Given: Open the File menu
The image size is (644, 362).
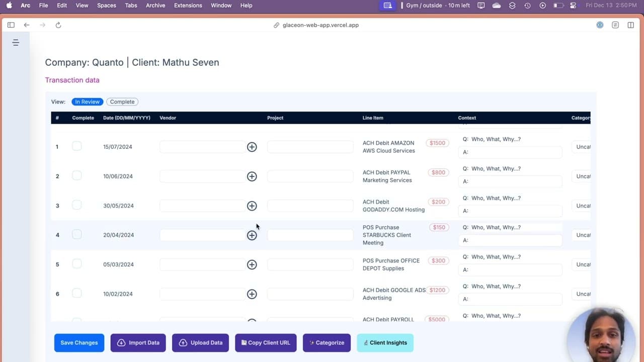Looking at the screenshot, I should (x=44, y=6).
